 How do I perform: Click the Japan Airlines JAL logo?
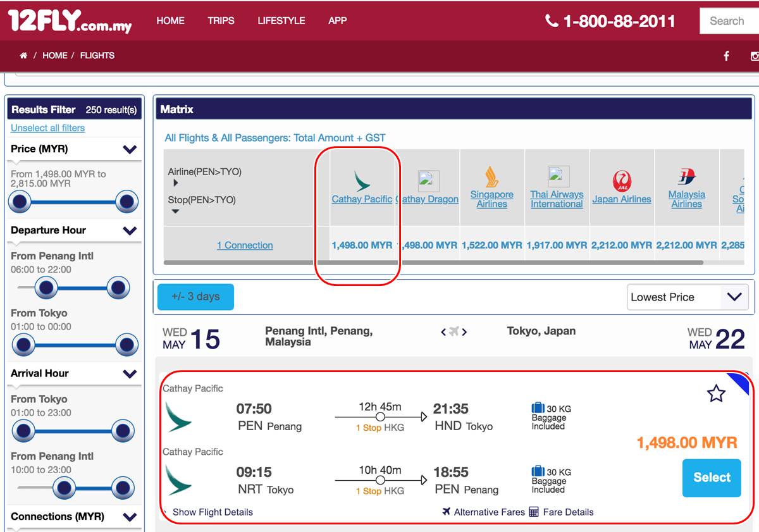point(622,181)
